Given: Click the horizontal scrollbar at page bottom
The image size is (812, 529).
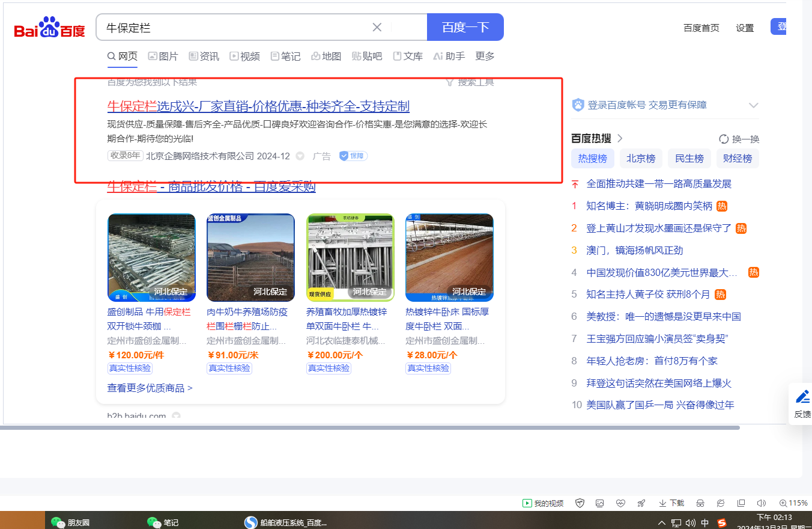Looking at the screenshot, I should coord(369,427).
